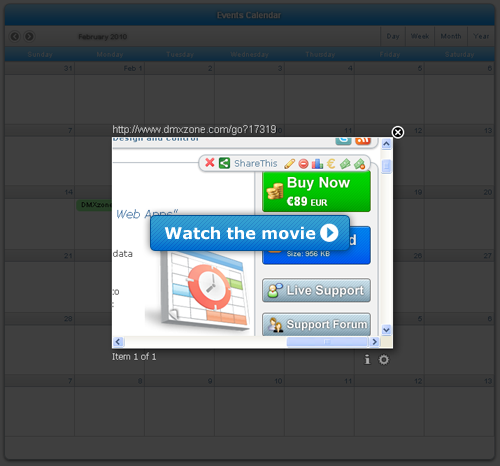The image size is (500, 466).
Task: Switch calendar to Week view
Action: click(x=420, y=36)
